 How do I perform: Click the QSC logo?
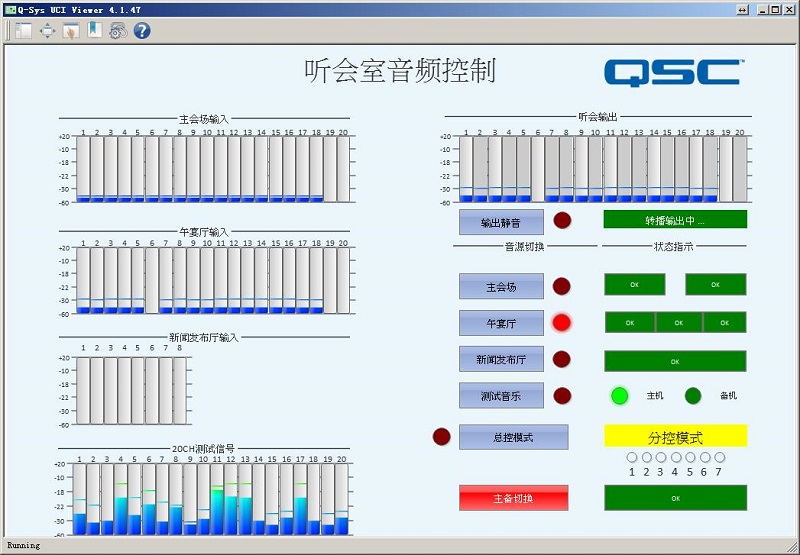click(x=672, y=73)
